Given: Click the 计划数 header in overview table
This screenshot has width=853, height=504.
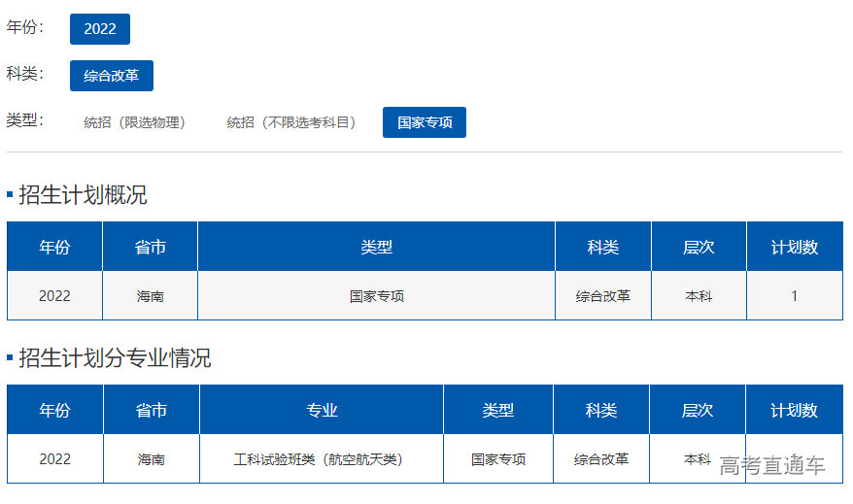Looking at the screenshot, I should (794, 248).
